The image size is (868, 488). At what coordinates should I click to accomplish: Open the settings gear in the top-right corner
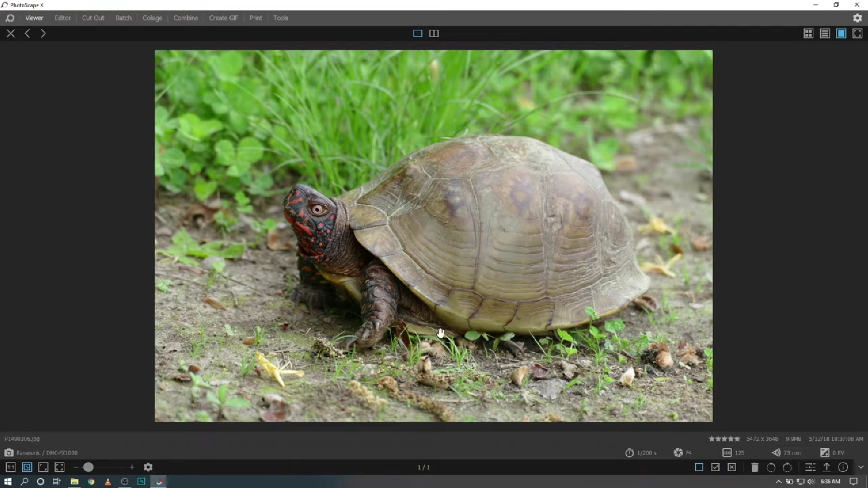(x=857, y=18)
